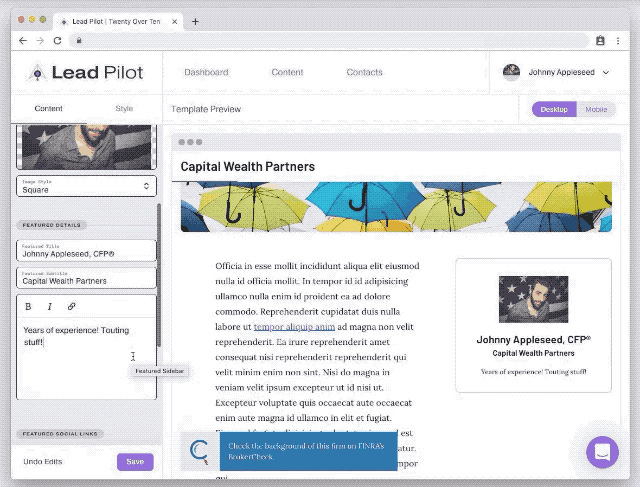Go to the Contacts menu item
Screen dimensions: 640x487
tap(364, 72)
